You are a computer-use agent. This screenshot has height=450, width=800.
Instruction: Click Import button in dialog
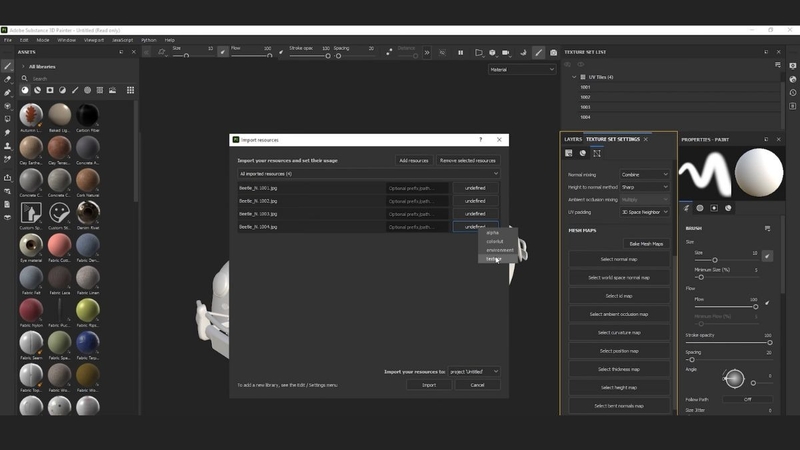(429, 385)
